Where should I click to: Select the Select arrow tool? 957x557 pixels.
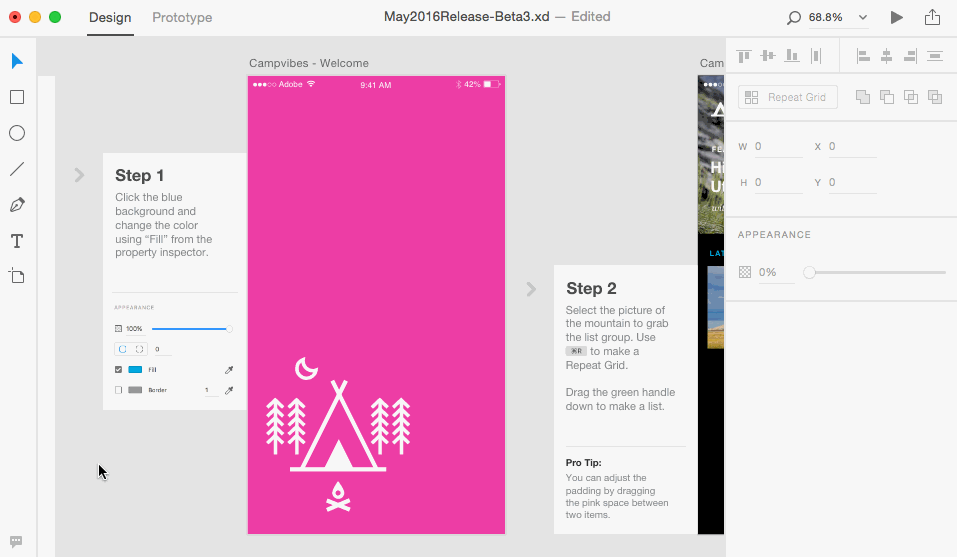pyautogui.click(x=17, y=61)
